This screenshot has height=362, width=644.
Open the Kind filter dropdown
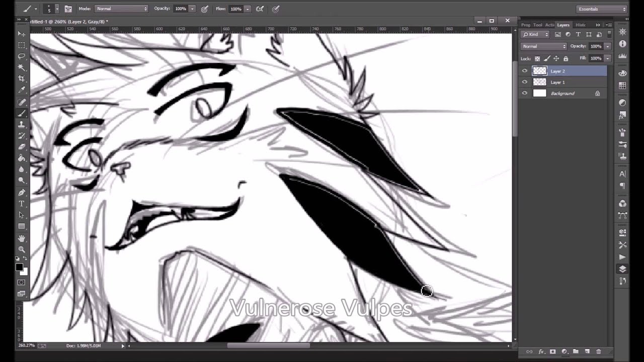click(x=536, y=34)
